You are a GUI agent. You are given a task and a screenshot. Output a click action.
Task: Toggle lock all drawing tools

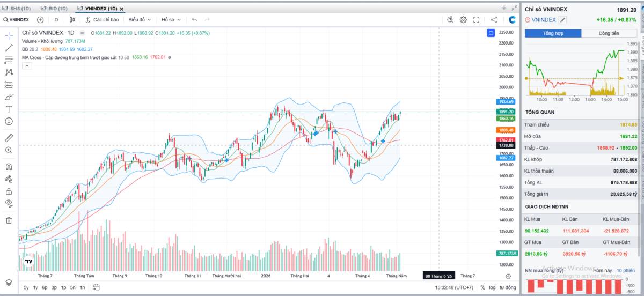click(x=9, y=191)
